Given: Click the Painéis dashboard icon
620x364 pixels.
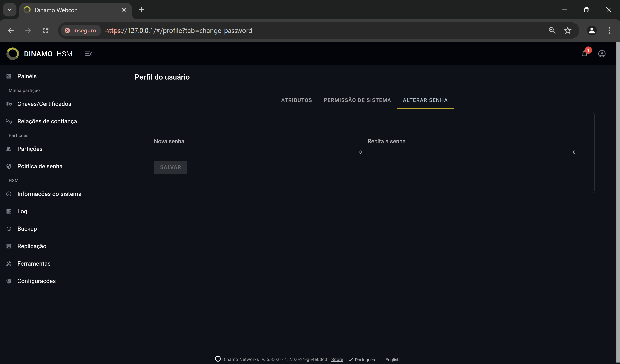Looking at the screenshot, I should pos(9,76).
